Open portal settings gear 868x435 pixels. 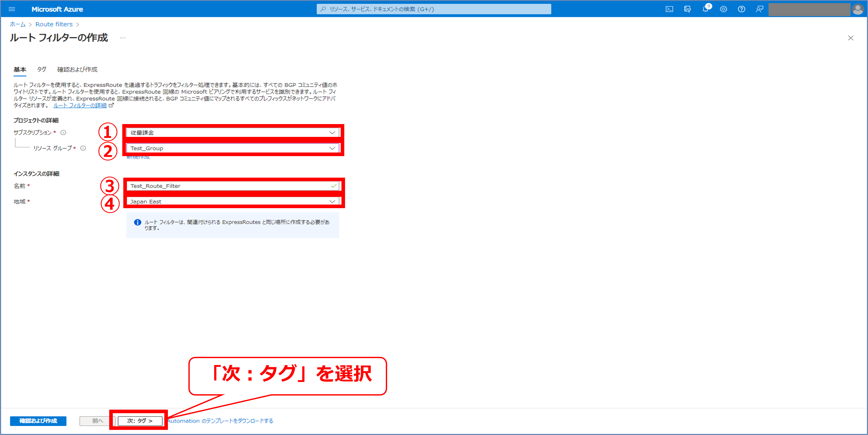pos(723,9)
